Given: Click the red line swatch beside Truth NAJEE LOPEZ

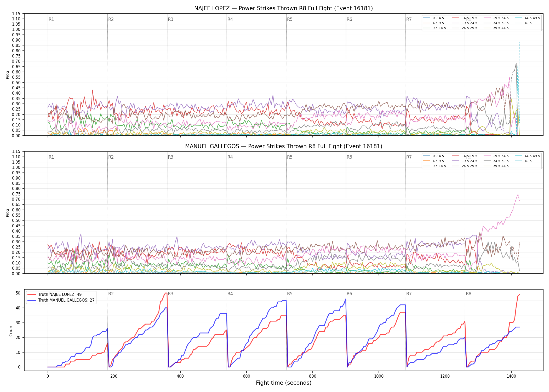Looking at the screenshot, I should coord(32,295).
